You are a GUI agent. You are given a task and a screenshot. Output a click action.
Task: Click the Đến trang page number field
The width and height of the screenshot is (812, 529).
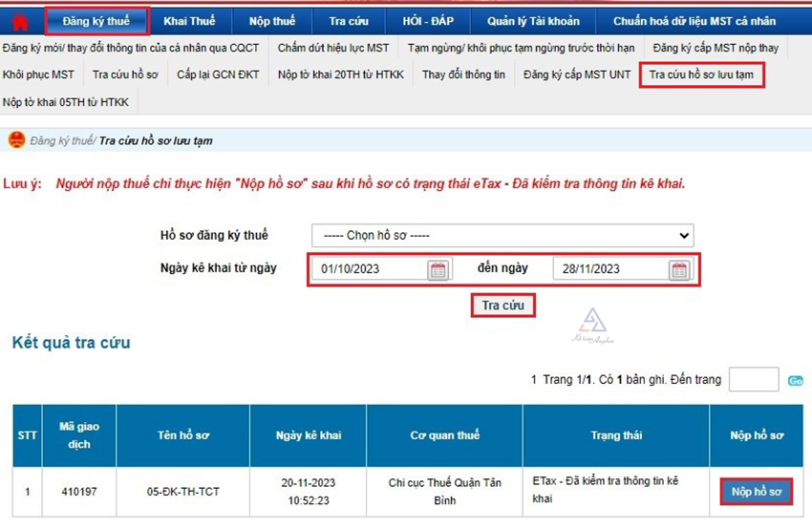tap(753, 380)
